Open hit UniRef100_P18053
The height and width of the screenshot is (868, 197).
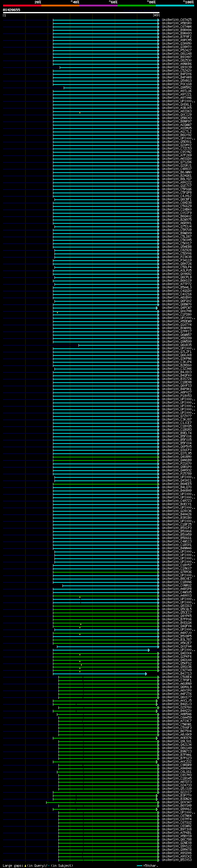pyautogui.click(x=177, y=396)
